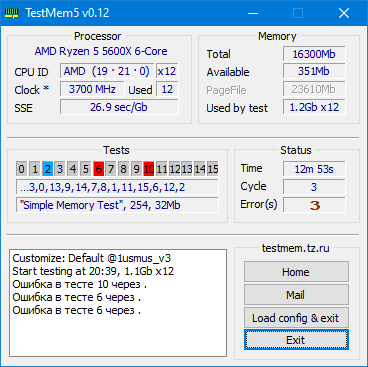Screen dimensions: 368x367
Task: Click log line Customize: Default @1usmus_v3
Action: click(92, 258)
